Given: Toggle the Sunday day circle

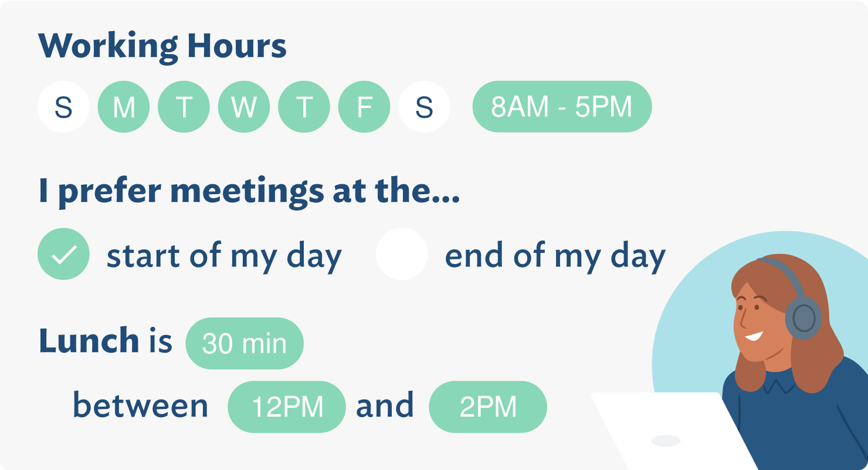Looking at the screenshot, I should [63, 107].
